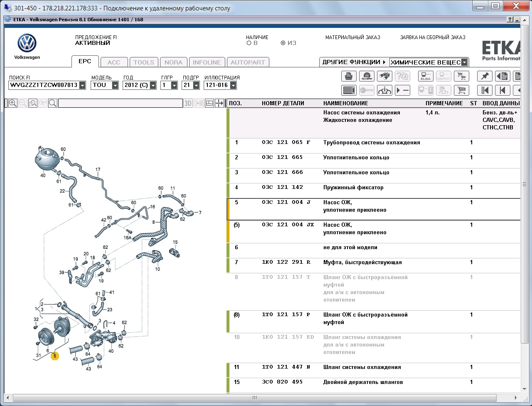Click ДРУГИЕ ФУНКЦИИ button
Image resolution: width=532 pixels, height=406 pixels.
[x=354, y=62]
